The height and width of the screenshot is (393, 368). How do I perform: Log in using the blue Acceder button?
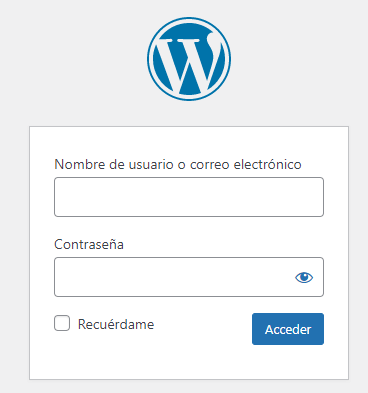(x=288, y=329)
